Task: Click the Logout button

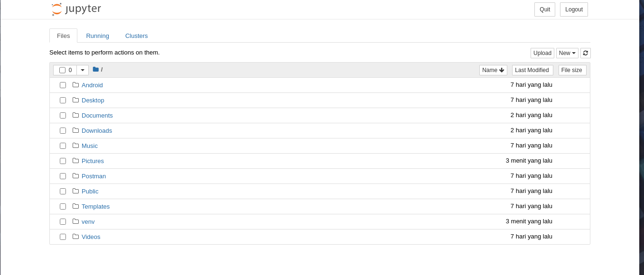Action: 574,9
